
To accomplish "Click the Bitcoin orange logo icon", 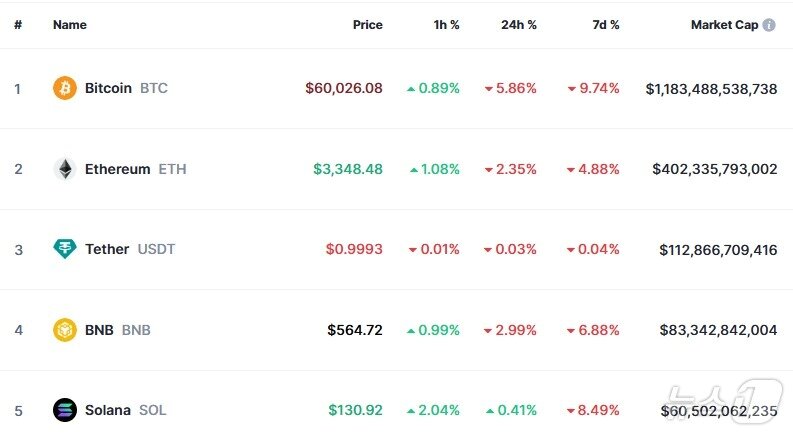I will point(65,88).
